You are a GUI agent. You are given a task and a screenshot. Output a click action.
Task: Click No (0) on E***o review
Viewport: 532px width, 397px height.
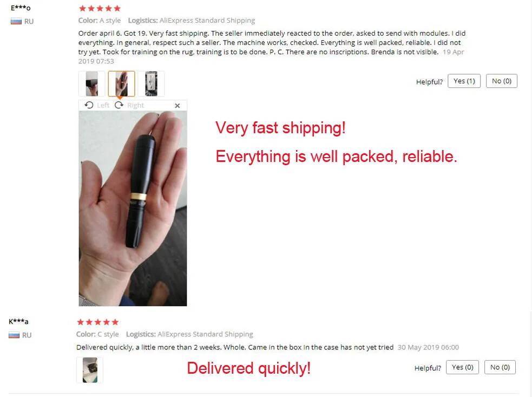[x=502, y=81]
